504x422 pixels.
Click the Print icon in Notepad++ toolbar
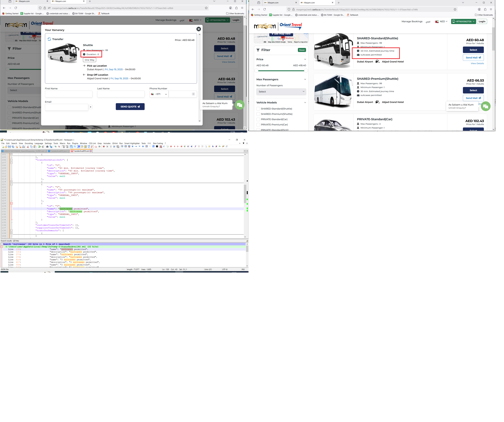pos(23,147)
